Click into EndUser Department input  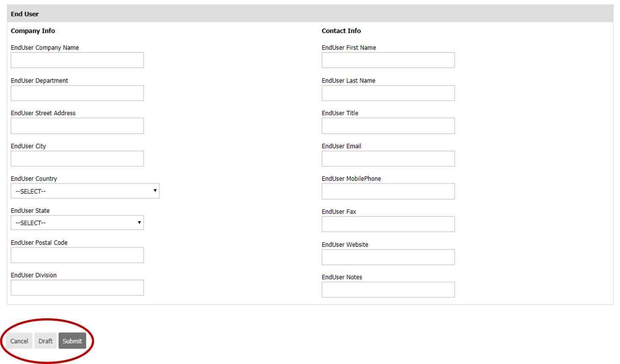coord(77,93)
